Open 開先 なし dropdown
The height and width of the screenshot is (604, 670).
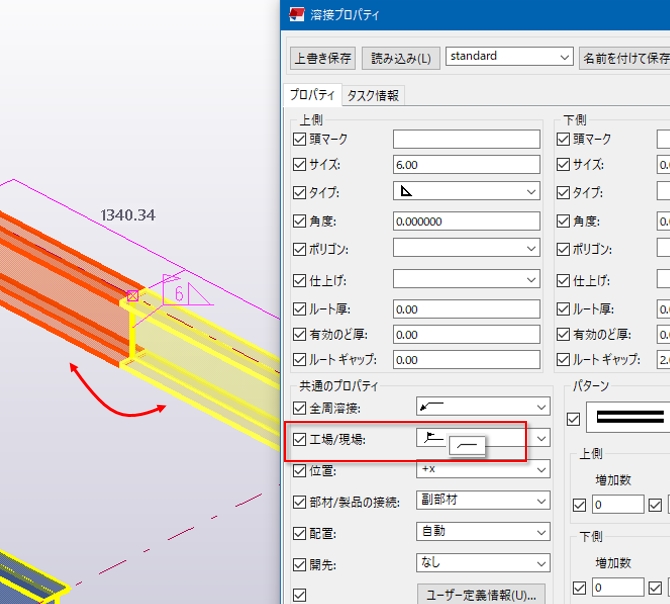click(483, 563)
